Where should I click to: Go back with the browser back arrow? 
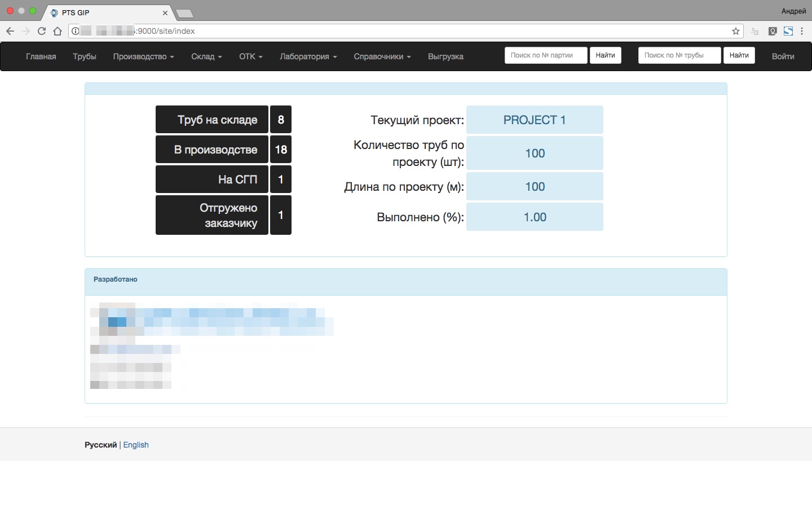click(10, 31)
